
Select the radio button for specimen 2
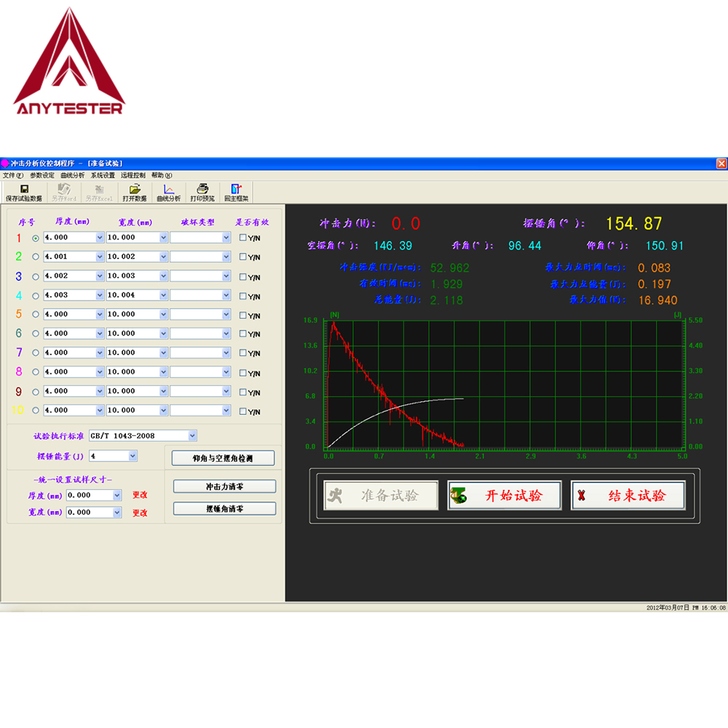point(36,257)
